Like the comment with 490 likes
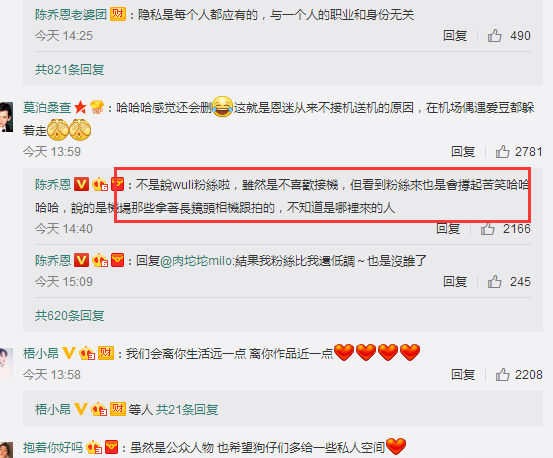The image size is (553, 458). (494, 36)
